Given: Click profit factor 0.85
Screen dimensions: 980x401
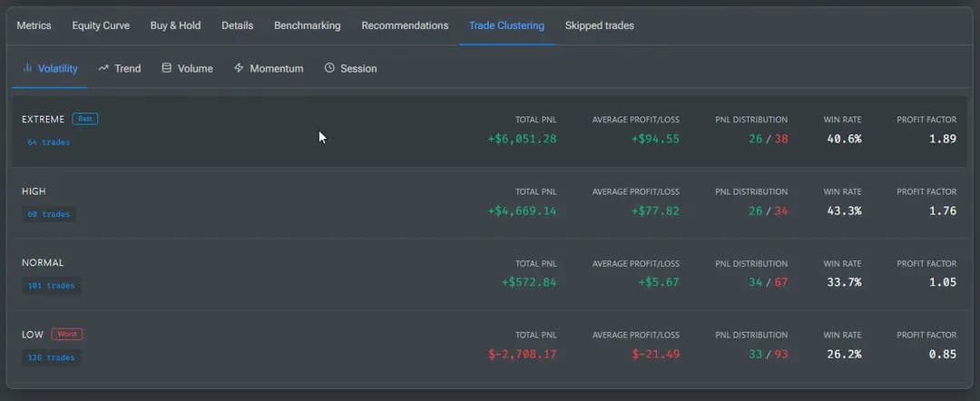Looking at the screenshot, I should 943,354.
